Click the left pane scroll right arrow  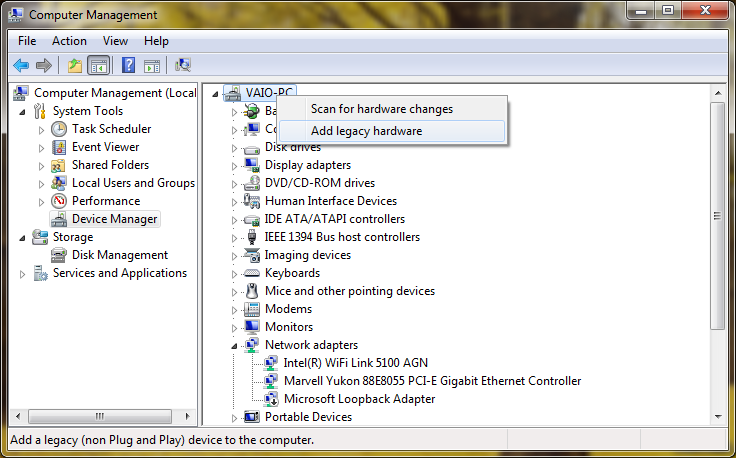[187, 416]
